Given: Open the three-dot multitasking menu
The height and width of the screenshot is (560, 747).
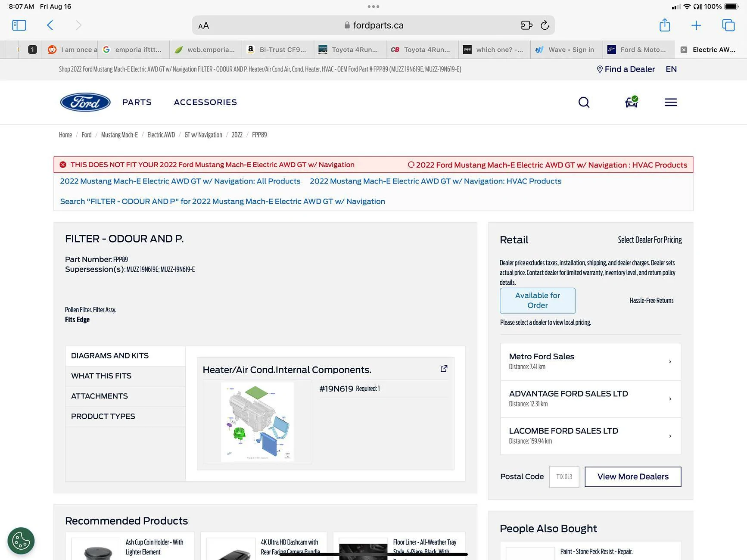Looking at the screenshot, I should tap(373, 6).
